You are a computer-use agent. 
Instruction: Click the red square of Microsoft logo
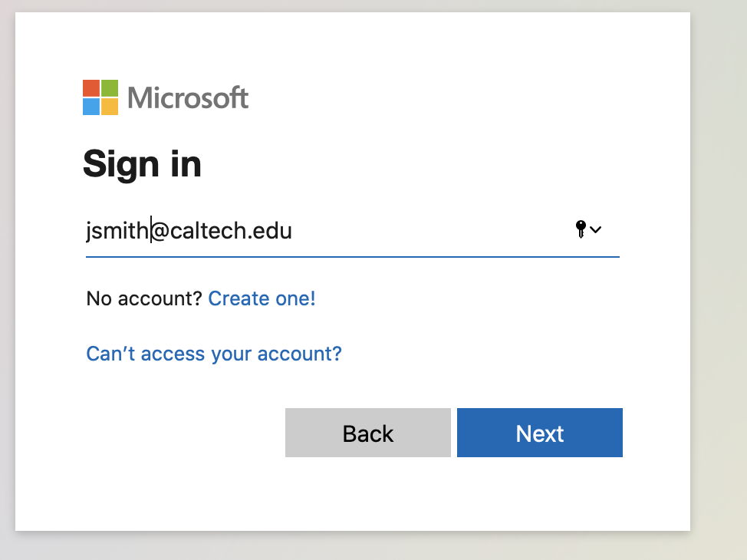91,88
